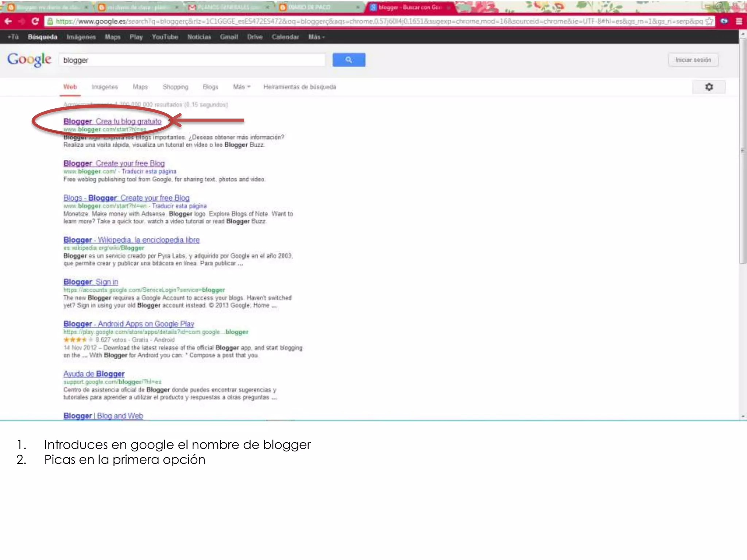
Task: Expand Más under search filters
Action: 241,87
